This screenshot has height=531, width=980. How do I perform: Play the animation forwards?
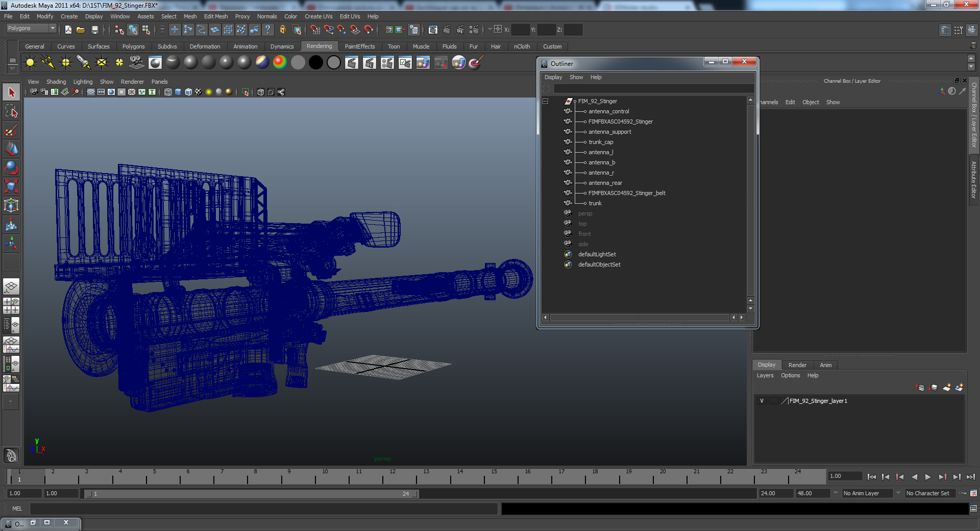(928, 477)
